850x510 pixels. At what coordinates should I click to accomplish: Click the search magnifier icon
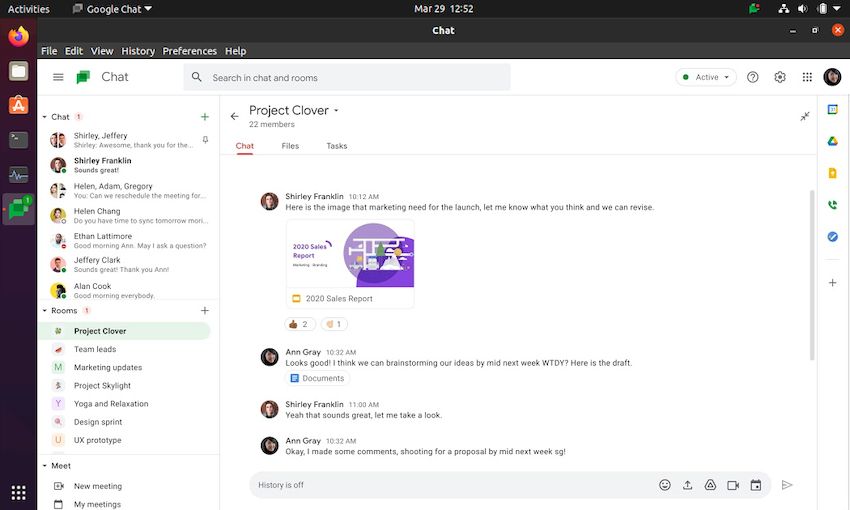point(197,78)
